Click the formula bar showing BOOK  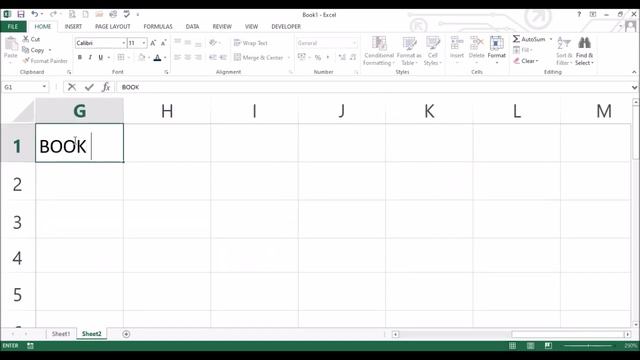pyautogui.click(x=373, y=87)
